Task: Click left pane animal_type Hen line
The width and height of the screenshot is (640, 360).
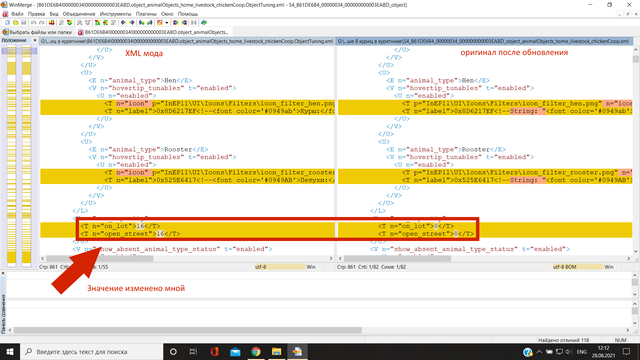Action: [x=140, y=80]
